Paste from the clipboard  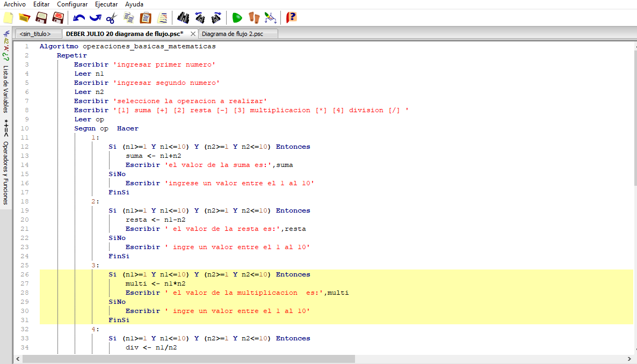[x=144, y=17]
